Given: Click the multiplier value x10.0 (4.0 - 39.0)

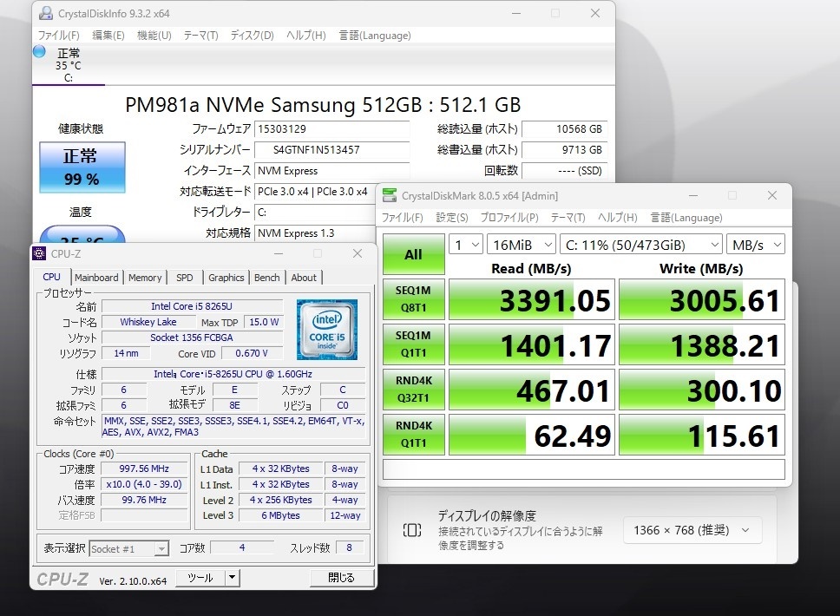Looking at the screenshot, I should point(144,484).
